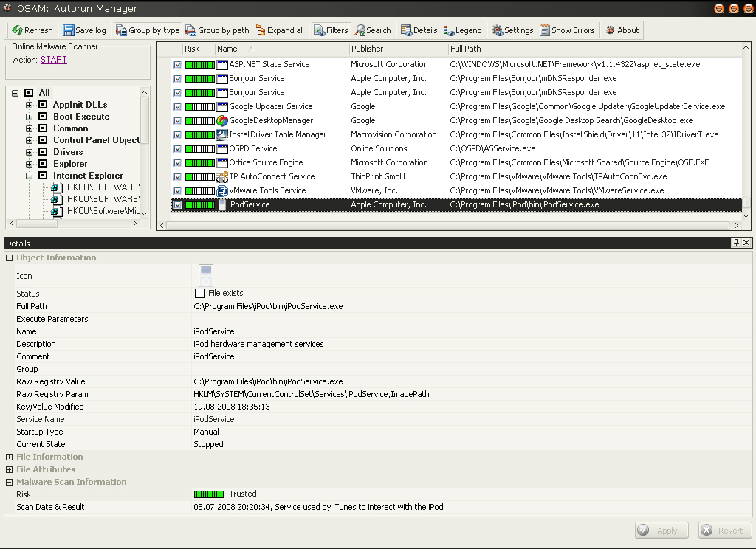Click the START malware scanner link

pyautogui.click(x=53, y=60)
